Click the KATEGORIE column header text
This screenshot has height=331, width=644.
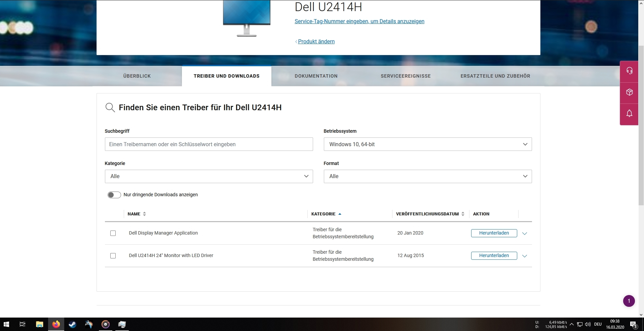pyautogui.click(x=323, y=214)
